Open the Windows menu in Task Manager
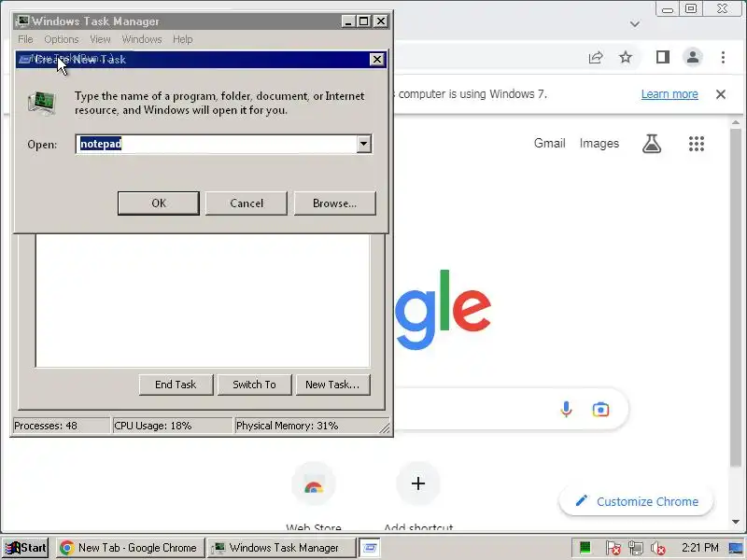The width and height of the screenshot is (747, 560). tap(142, 39)
